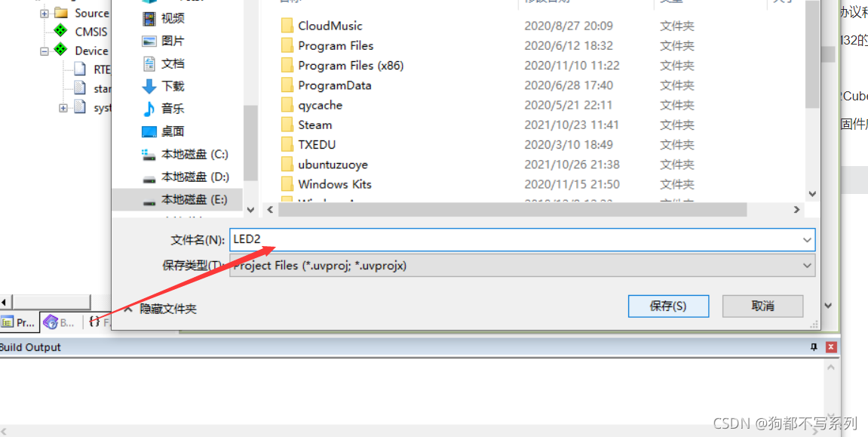Open the 桌面 desktop icon
The width and height of the screenshot is (868, 437).
(x=149, y=132)
